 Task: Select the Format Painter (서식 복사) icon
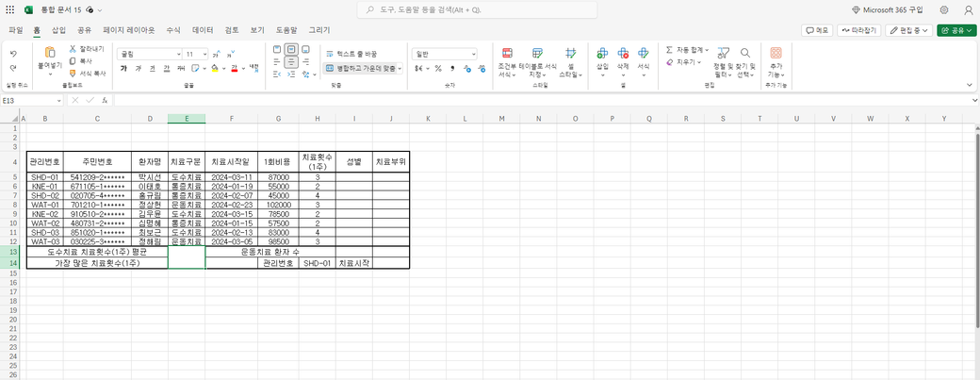pyautogui.click(x=73, y=73)
